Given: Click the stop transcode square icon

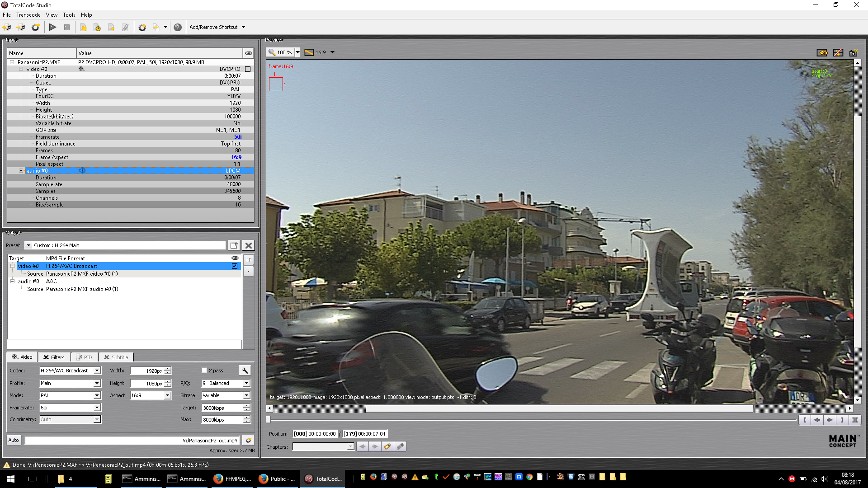Looking at the screenshot, I should pos(67,27).
